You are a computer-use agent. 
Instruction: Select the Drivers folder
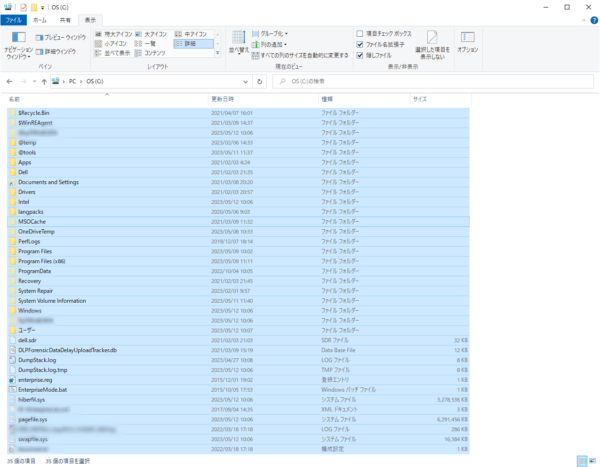point(238,192)
